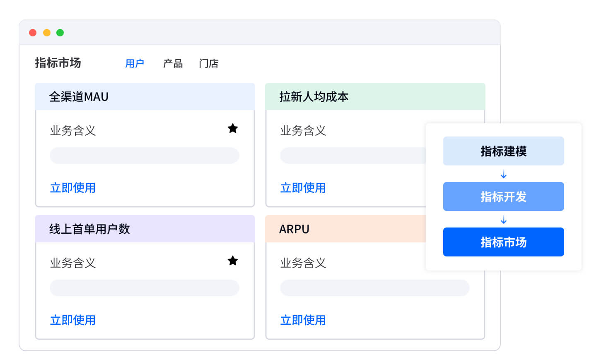Click the yellow minimize window dot
Viewport: 613px width, 364px height.
coord(47,33)
